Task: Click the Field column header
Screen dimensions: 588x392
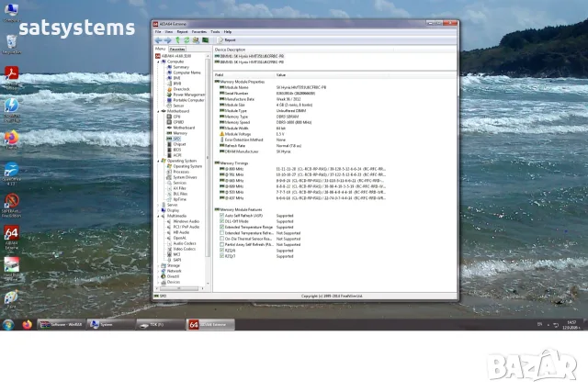Action: click(x=244, y=75)
